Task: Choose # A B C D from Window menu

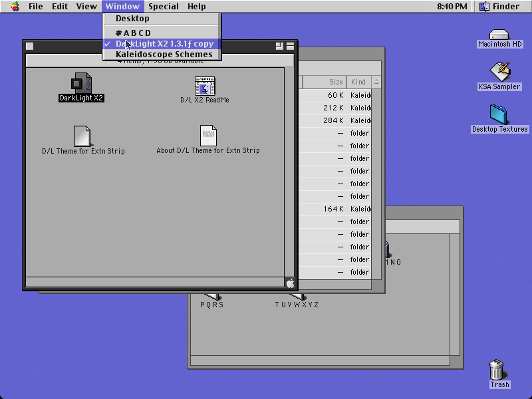Action: point(162,33)
